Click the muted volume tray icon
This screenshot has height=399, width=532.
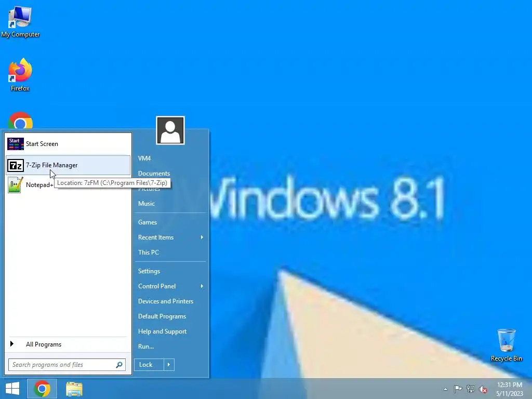tap(483, 389)
